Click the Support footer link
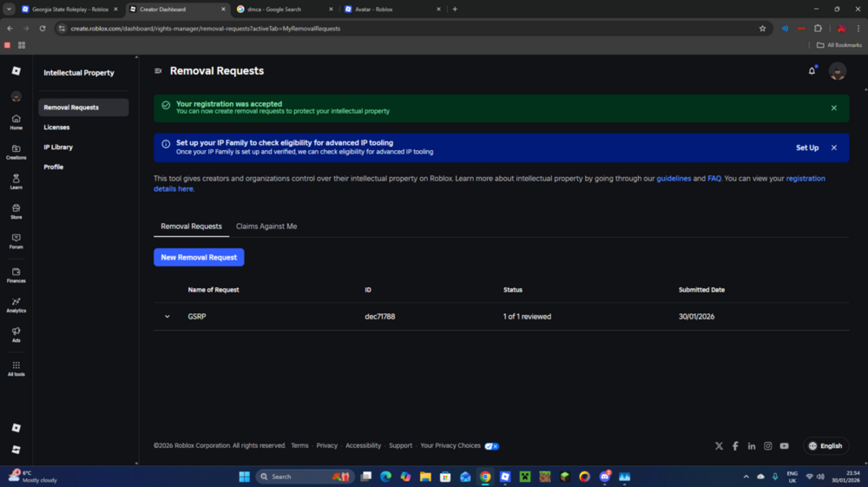868x487 pixels. 400,445
